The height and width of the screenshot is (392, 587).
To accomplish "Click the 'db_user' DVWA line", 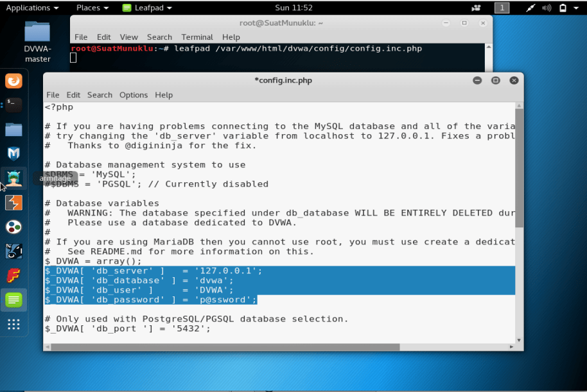I will pos(139,290).
